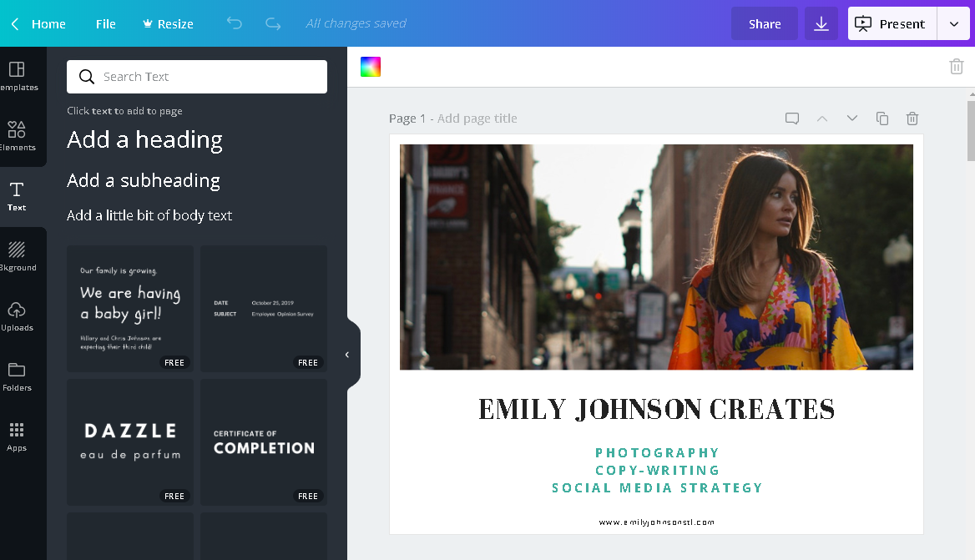
Task: Open the rainbow color picker swatch
Action: pyautogui.click(x=371, y=67)
